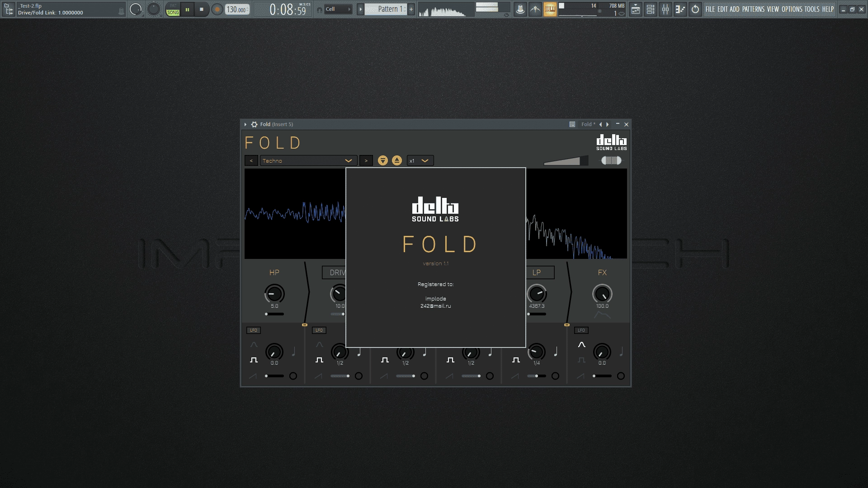Open the Piano roll icon
The height and width of the screenshot is (488, 868).
(680, 9)
